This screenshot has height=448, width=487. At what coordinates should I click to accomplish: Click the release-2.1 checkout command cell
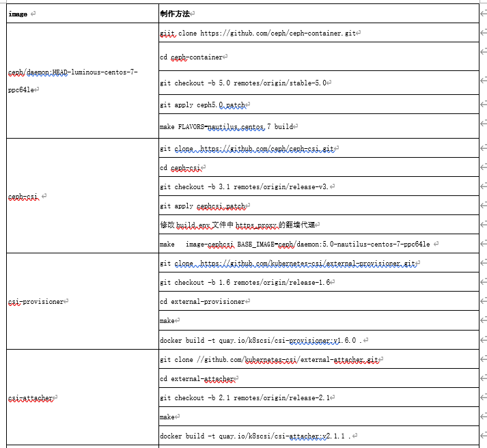tap(319, 397)
